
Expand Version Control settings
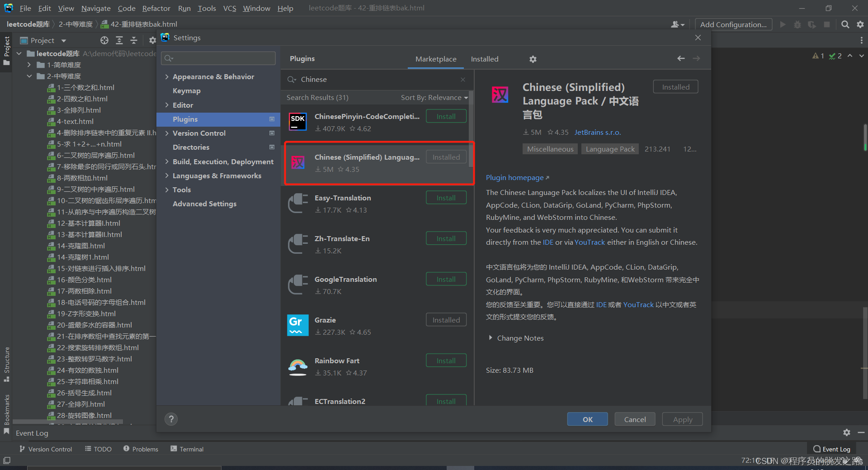pyautogui.click(x=167, y=133)
